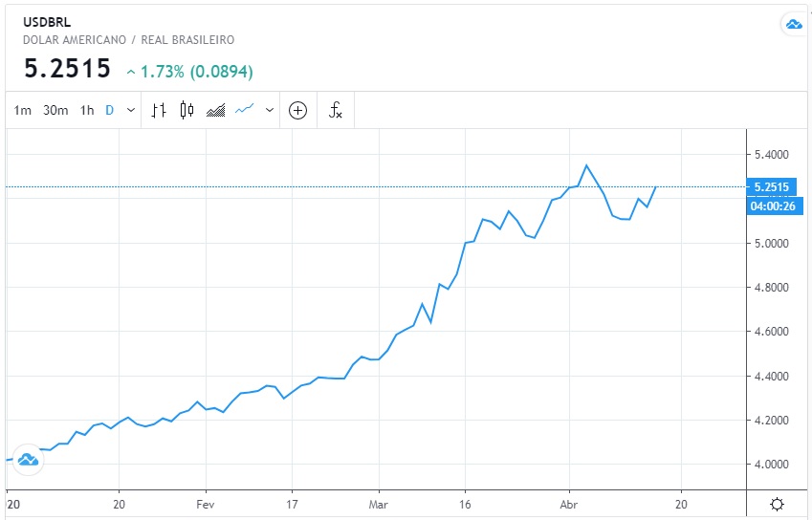Click the cloud icon in top right corner

(793, 25)
